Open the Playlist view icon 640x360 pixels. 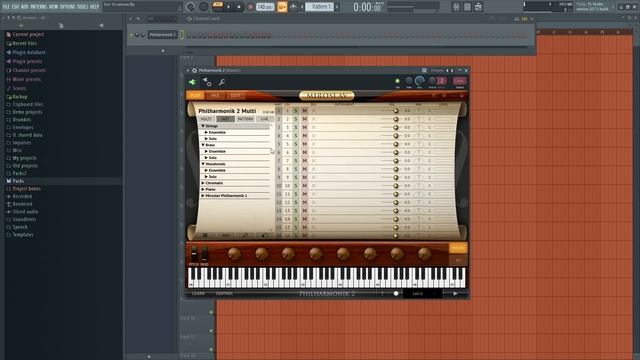456,7
